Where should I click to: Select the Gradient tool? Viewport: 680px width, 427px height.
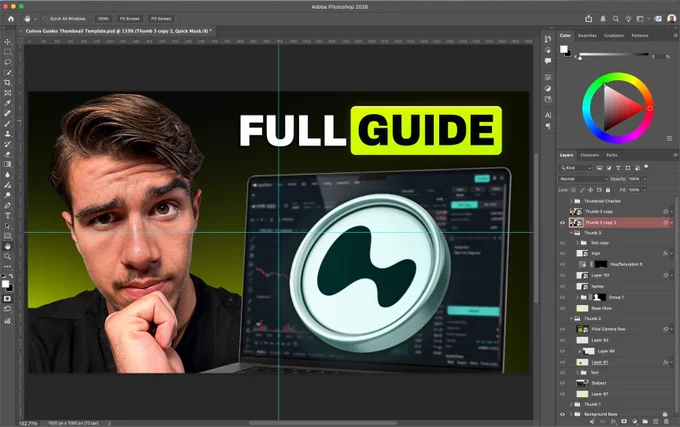(7, 164)
